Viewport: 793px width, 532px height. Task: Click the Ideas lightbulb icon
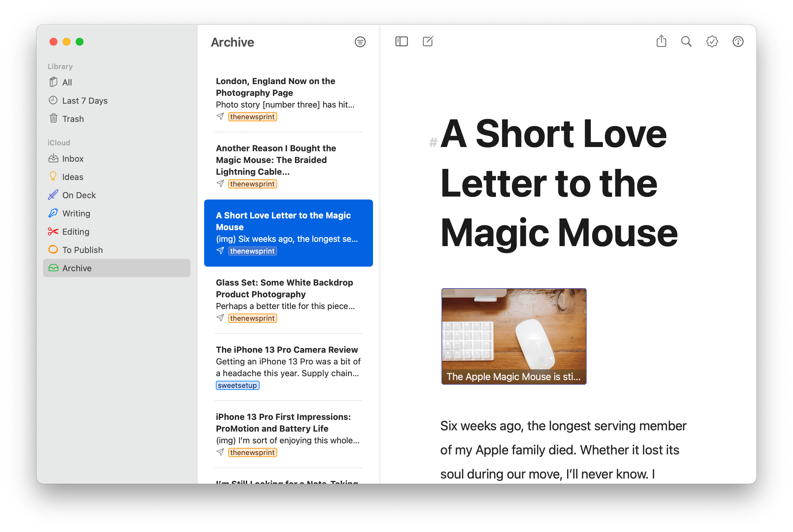[x=53, y=176]
